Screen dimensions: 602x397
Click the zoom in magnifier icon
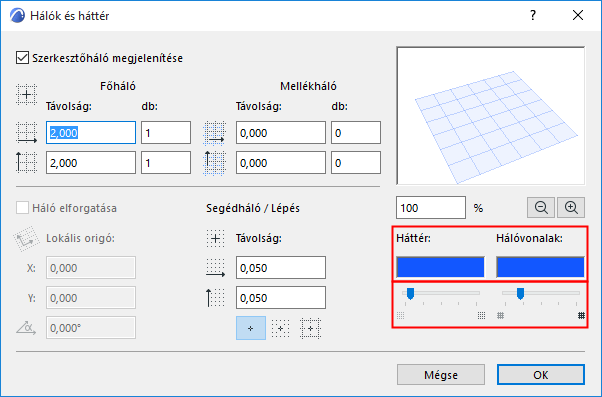pos(571,208)
